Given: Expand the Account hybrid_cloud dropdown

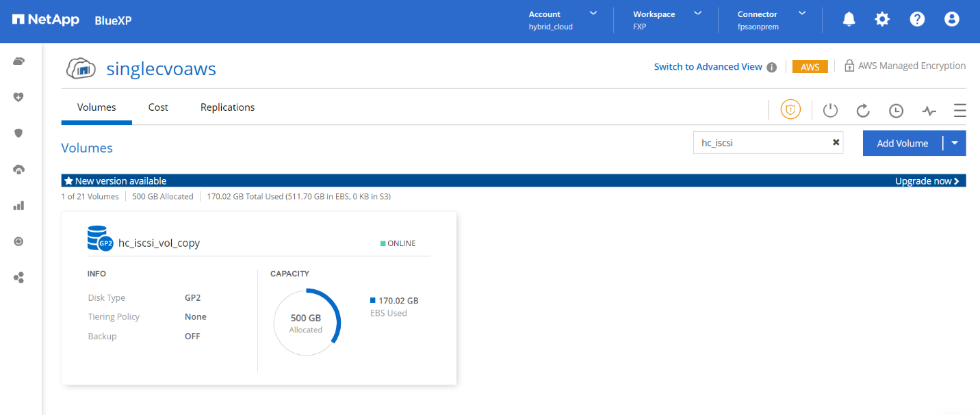Looking at the screenshot, I should click(593, 13).
